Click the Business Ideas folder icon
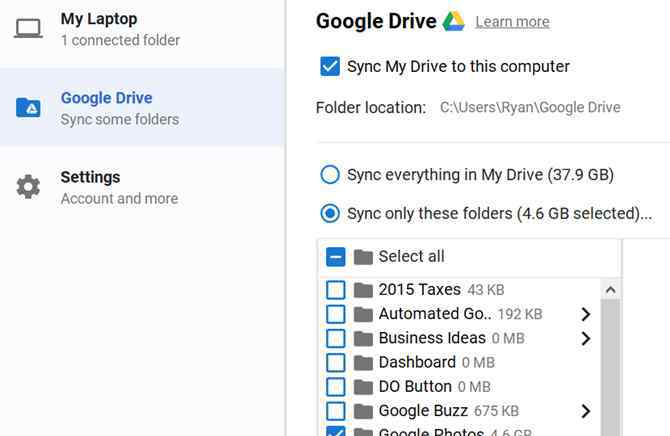Viewport: 670px width, 436px height. [363, 339]
